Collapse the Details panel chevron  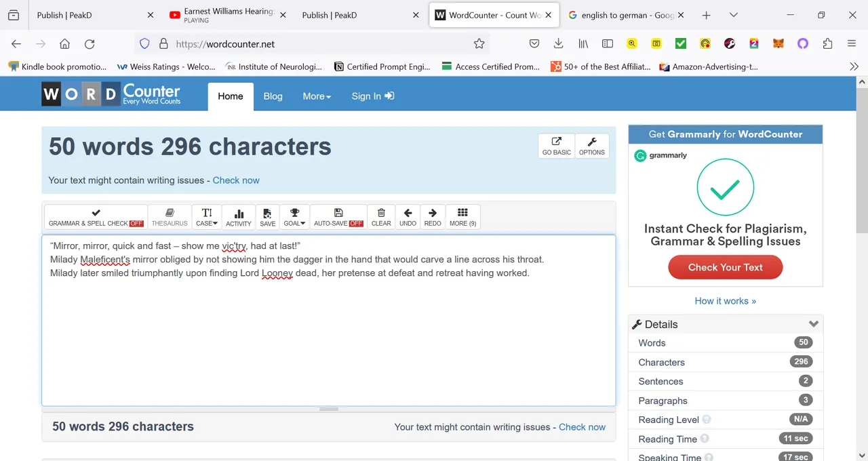[x=814, y=324]
